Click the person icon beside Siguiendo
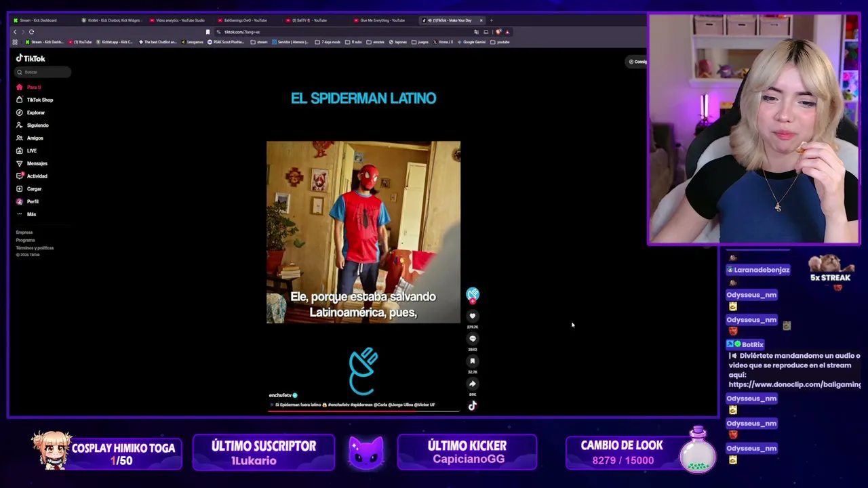This screenshot has height=488, width=868. (20, 125)
